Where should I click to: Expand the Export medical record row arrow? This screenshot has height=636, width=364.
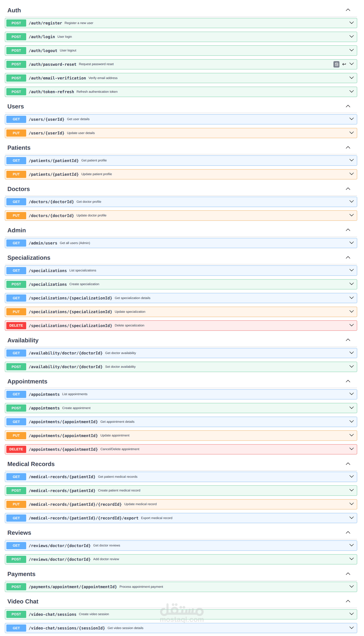click(x=352, y=518)
